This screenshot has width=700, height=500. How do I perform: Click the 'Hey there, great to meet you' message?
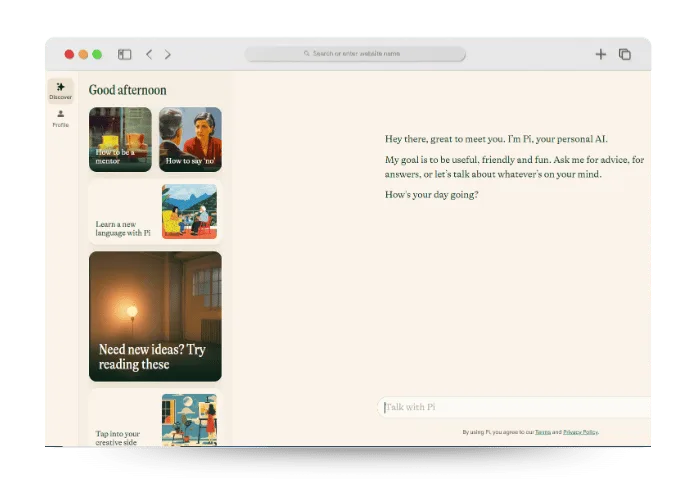pyautogui.click(x=496, y=139)
